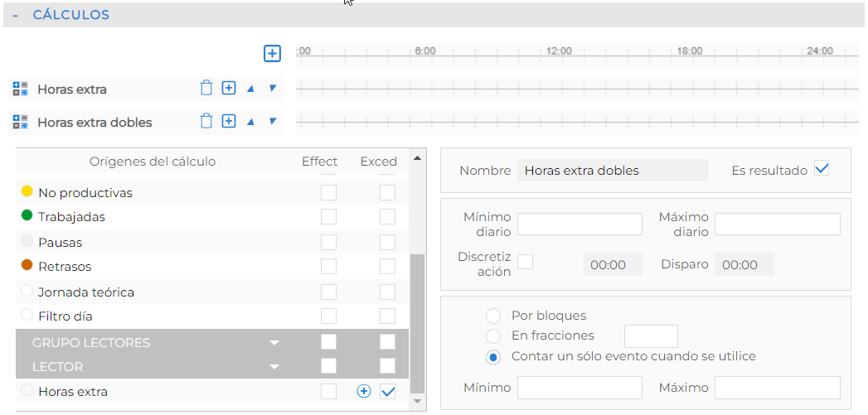Click the Jornada teórica origin

click(x=85, y=292)
